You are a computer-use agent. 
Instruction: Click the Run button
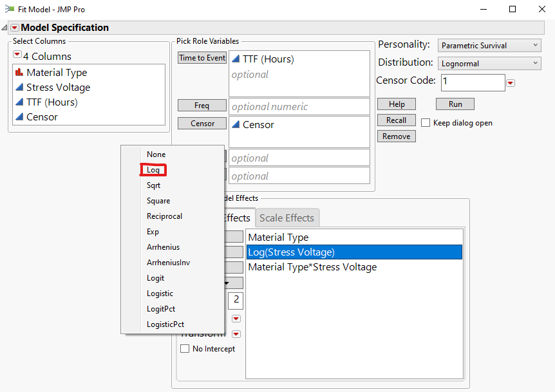(455, 104)
